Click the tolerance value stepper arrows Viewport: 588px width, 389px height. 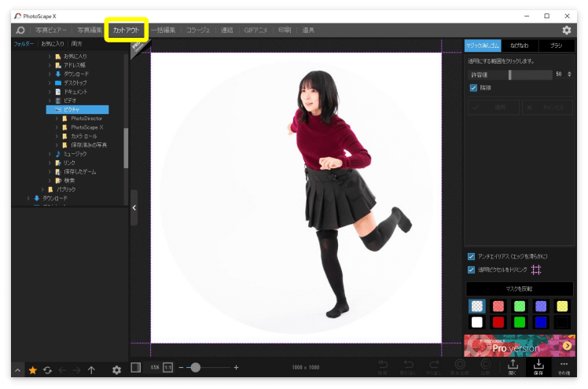[569, 74]
